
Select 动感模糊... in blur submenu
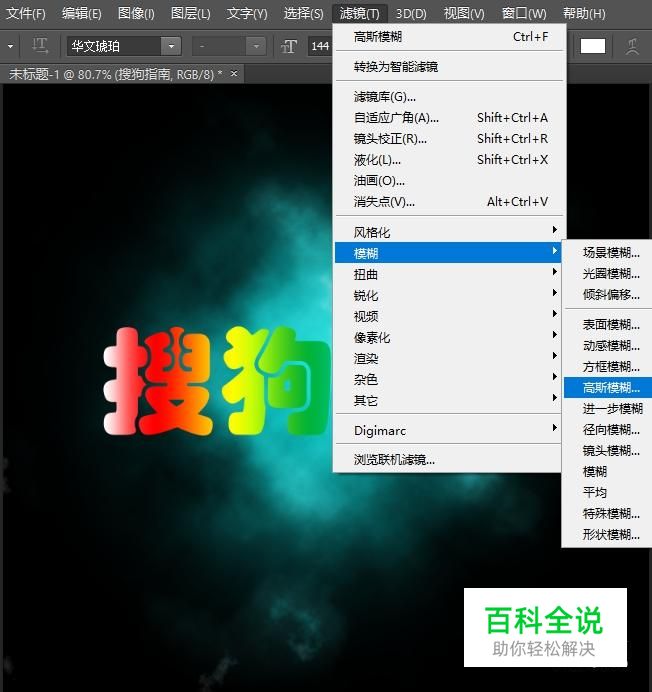click(608, 346)
